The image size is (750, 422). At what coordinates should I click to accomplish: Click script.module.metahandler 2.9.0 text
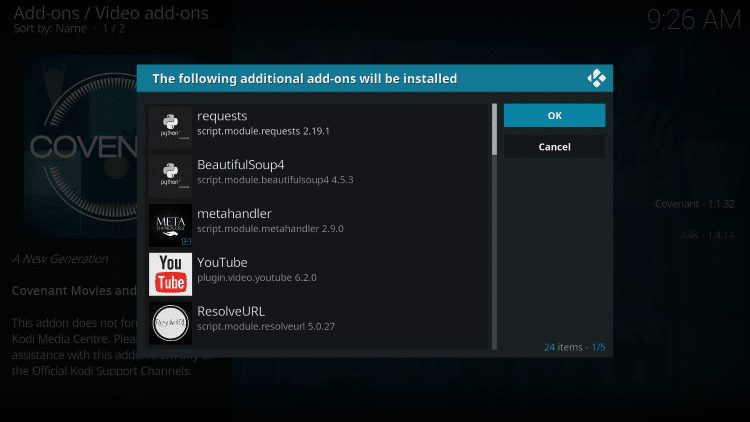tap(270, 229)
